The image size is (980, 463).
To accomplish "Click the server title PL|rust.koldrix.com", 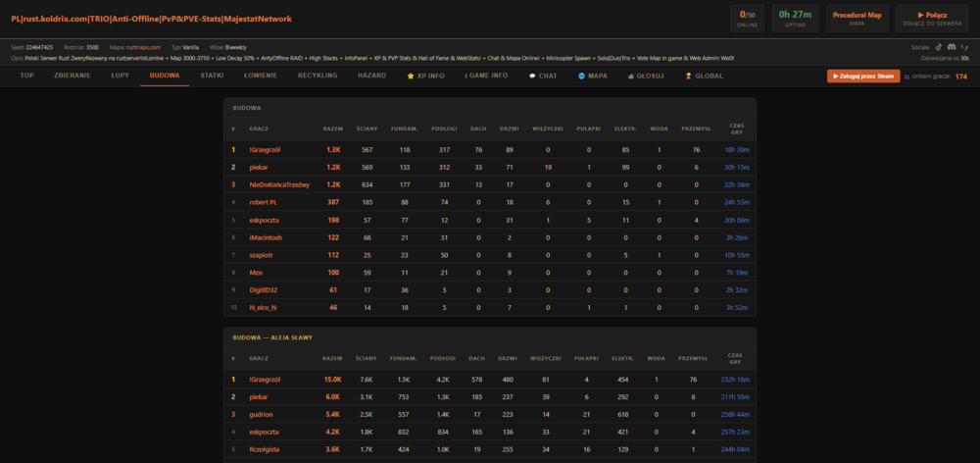I will 151,19.
